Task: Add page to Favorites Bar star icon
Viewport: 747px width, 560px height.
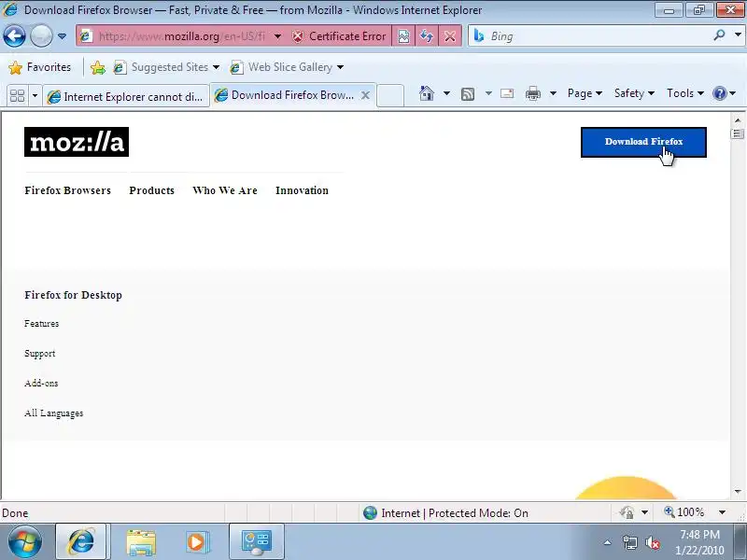Action: click(98, 67)
